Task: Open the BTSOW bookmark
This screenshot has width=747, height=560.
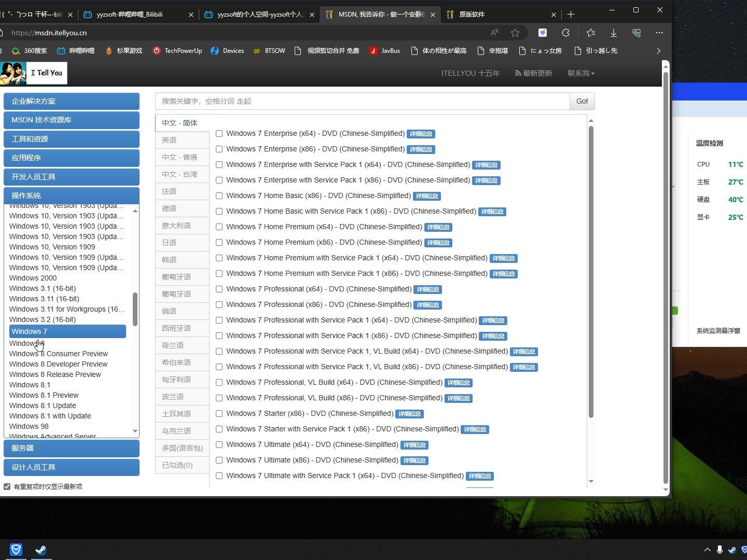Action: coord(269,51)
